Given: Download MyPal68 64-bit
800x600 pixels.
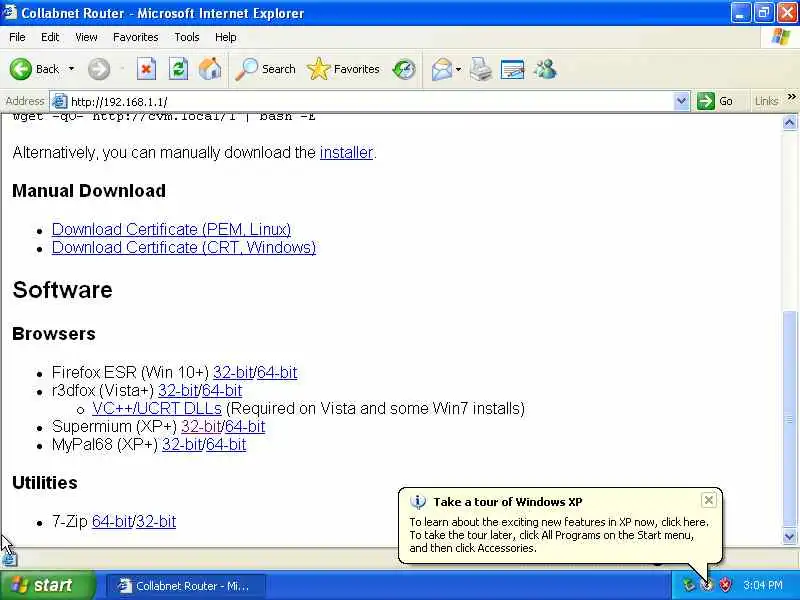Looking at the screenshot, I should [226, 444].
